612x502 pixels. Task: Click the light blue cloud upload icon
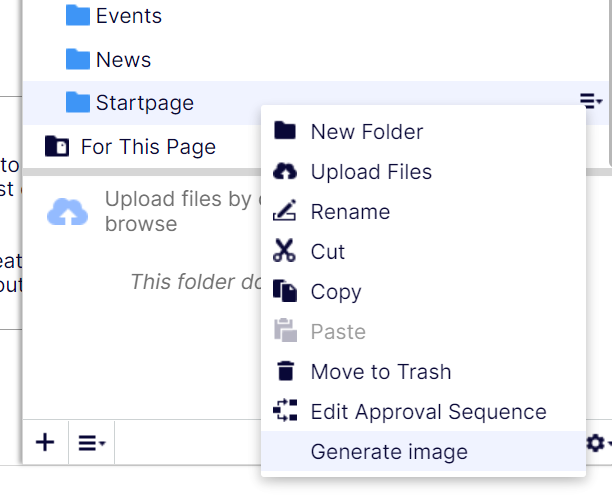(x=67, y=212)
